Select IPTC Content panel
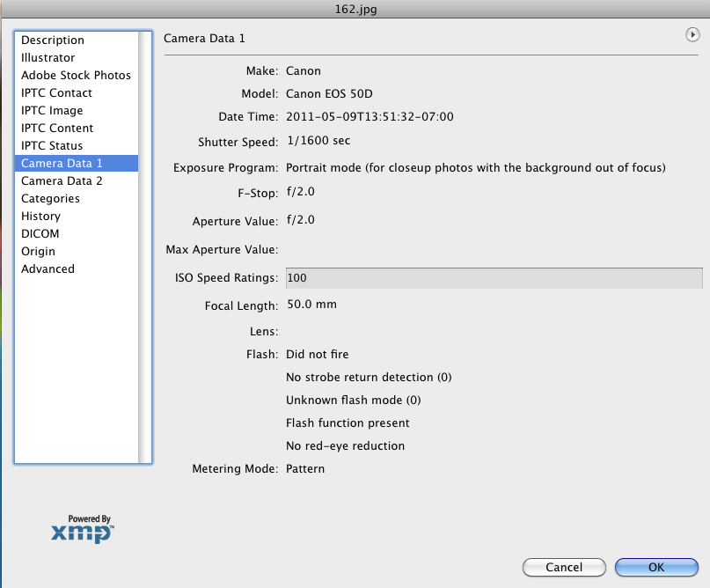This screenshot has height=588, width=710. click(57, 129)
